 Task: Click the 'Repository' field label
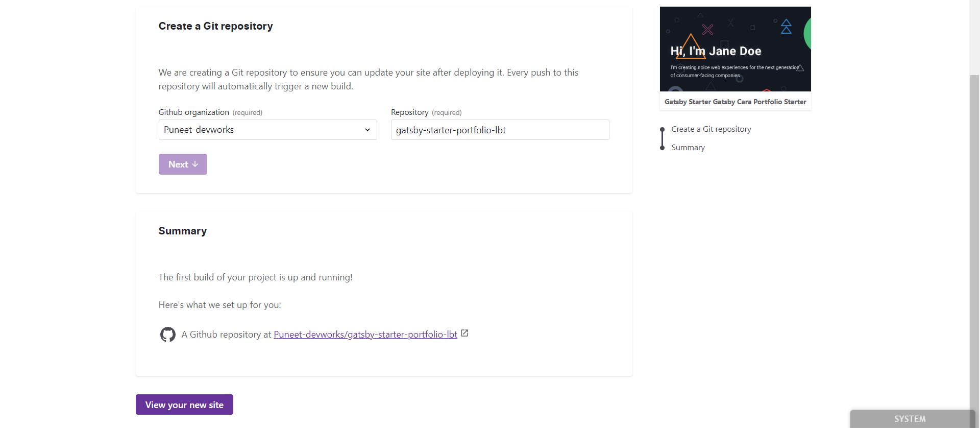410,112
